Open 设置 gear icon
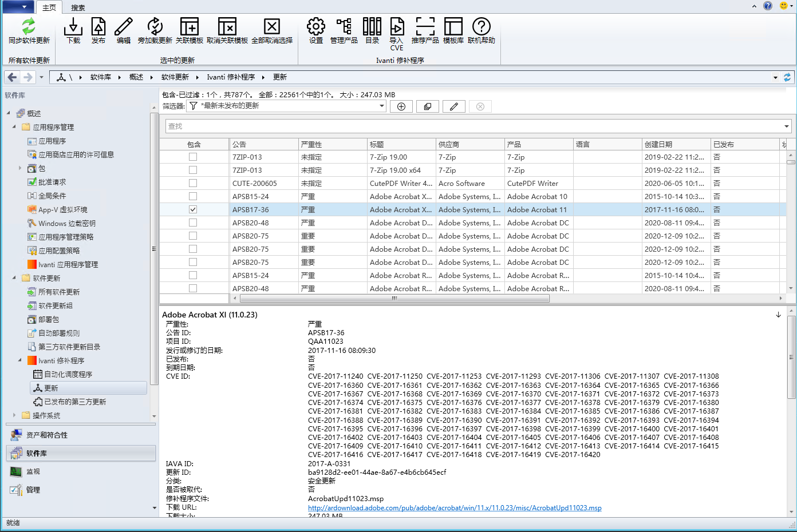This screenshot has width=797, height=532. point(316,26)
